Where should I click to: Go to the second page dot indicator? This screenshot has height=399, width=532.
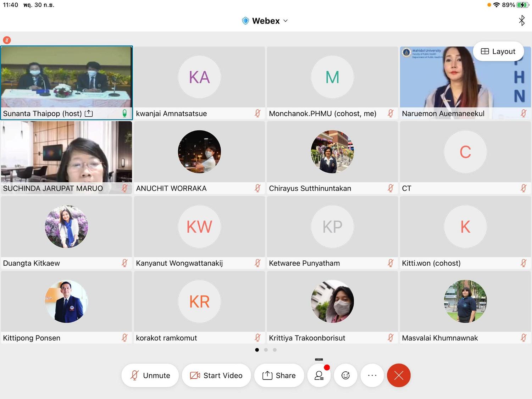(266, 350)
